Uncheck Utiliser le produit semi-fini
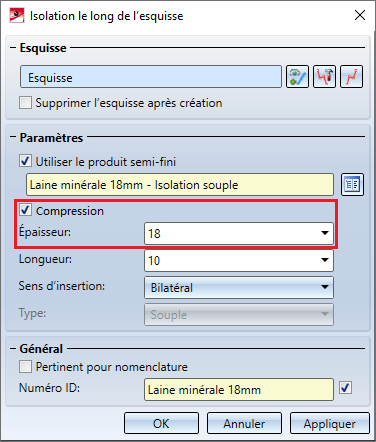 (25, 161)
